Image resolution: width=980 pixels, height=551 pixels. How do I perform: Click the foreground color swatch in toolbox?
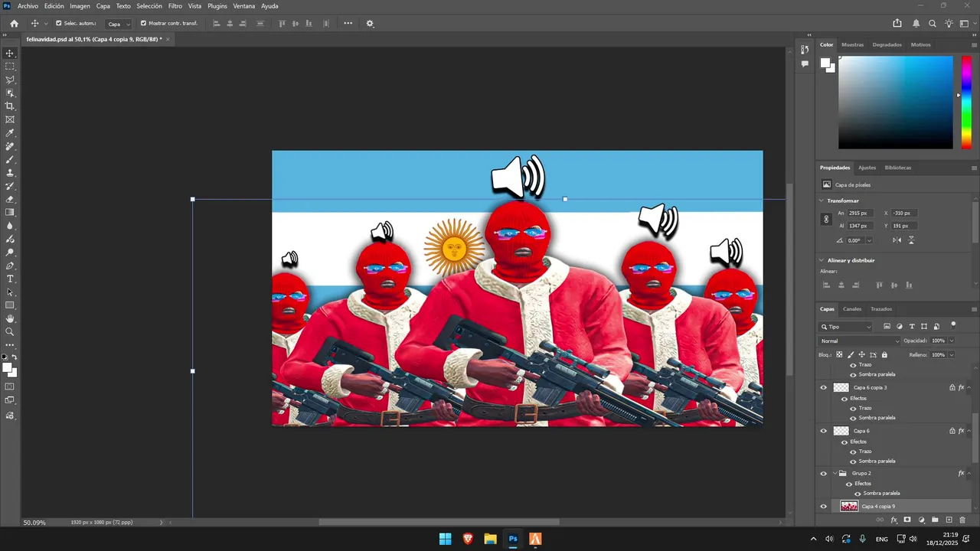[8, 368]
